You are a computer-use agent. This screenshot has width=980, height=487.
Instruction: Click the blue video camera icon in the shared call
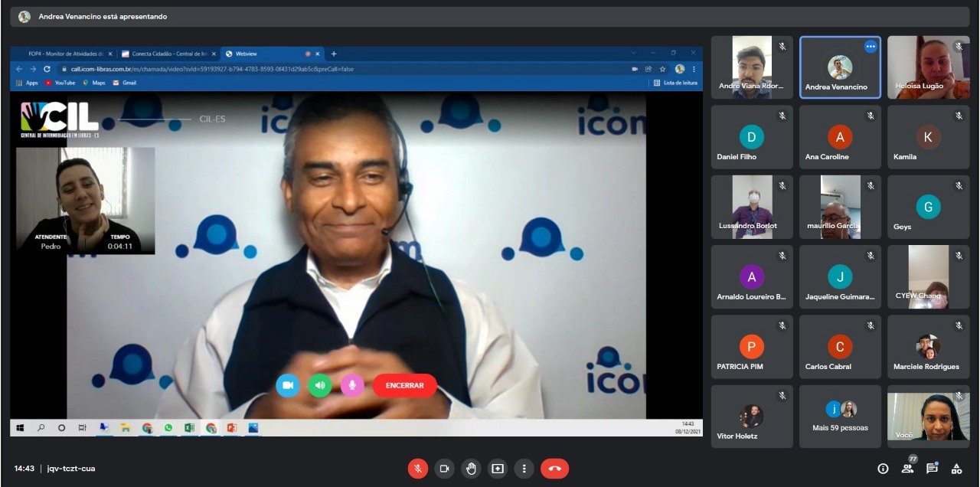288,385
